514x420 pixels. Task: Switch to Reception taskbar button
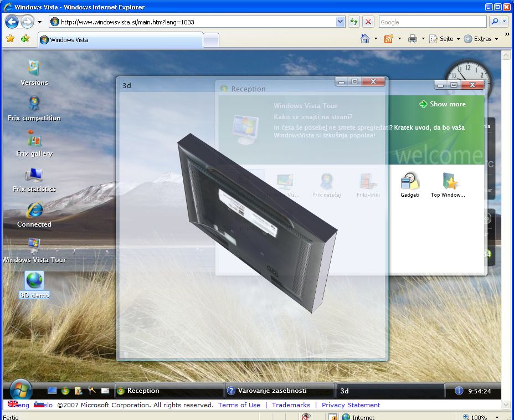169,391
